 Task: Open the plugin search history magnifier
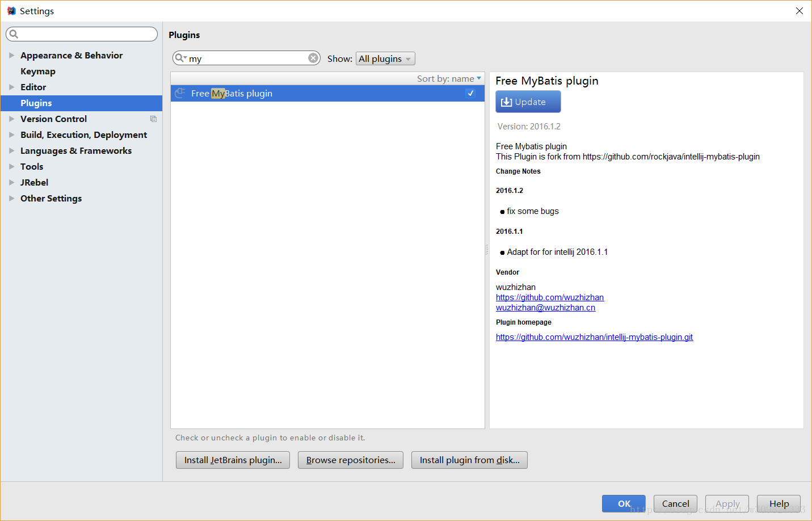180,58
